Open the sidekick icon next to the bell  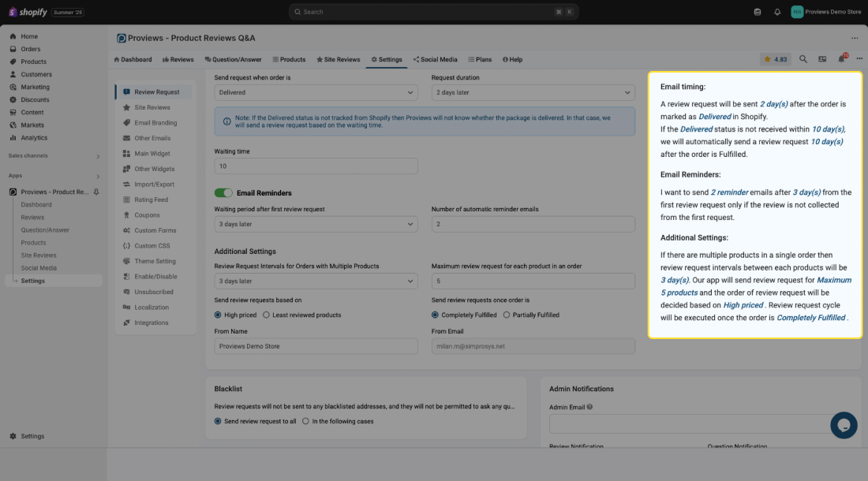click(x=758, y=12)
